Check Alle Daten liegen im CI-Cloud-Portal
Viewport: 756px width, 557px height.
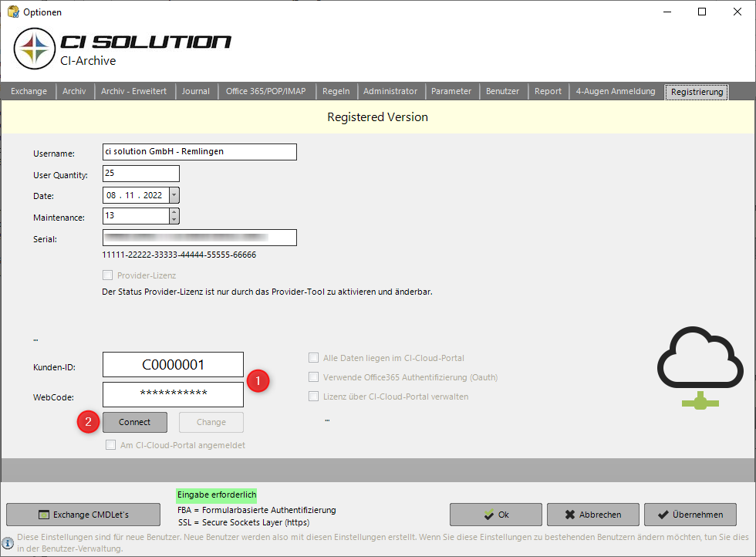[x=313, y=358]
